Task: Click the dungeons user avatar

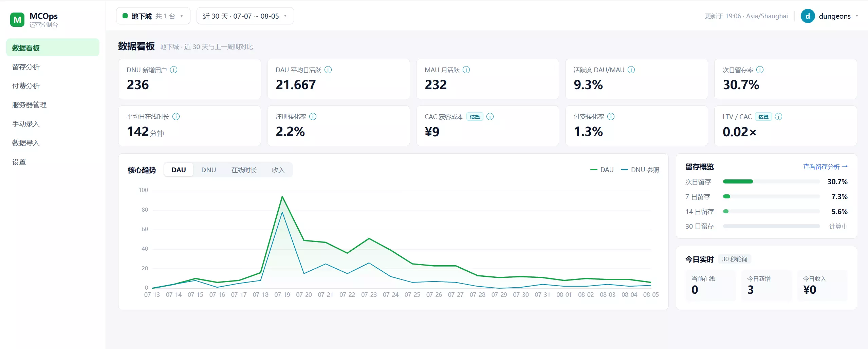Action: pos(808,16)
